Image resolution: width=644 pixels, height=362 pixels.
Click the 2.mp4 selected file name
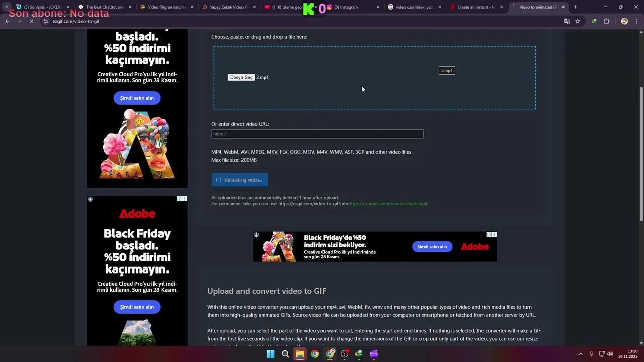262,78
